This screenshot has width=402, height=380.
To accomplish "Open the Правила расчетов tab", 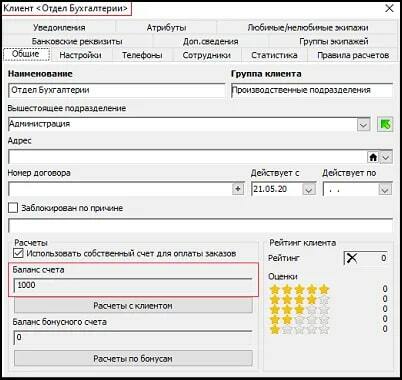I will coord(353,55).
